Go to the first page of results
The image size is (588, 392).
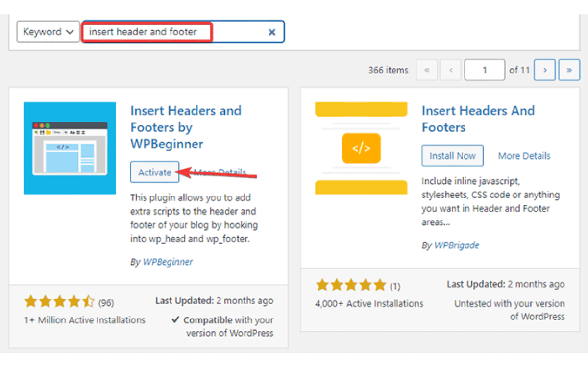(x=427, y=70)
